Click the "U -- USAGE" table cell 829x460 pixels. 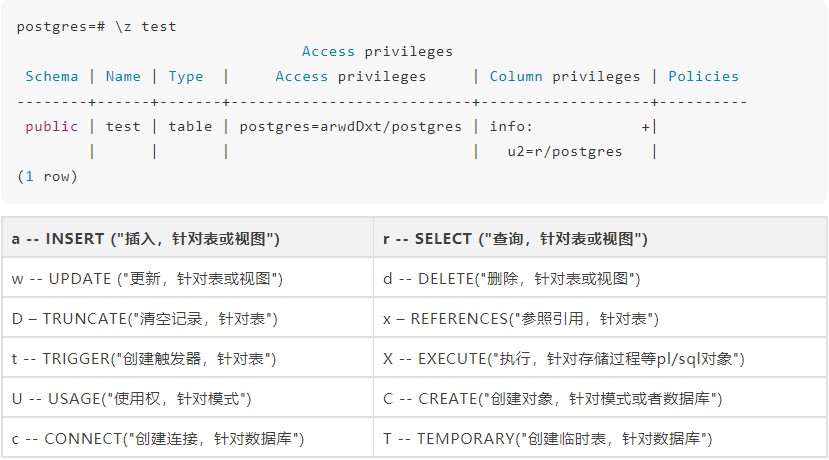[131, 398]
